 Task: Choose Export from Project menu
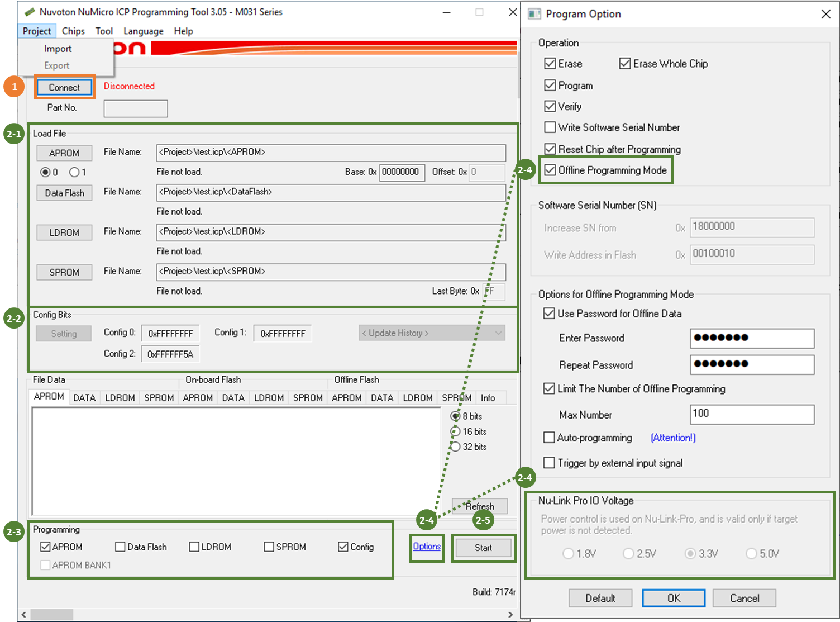pyautogui.click(x=56, y=65)
